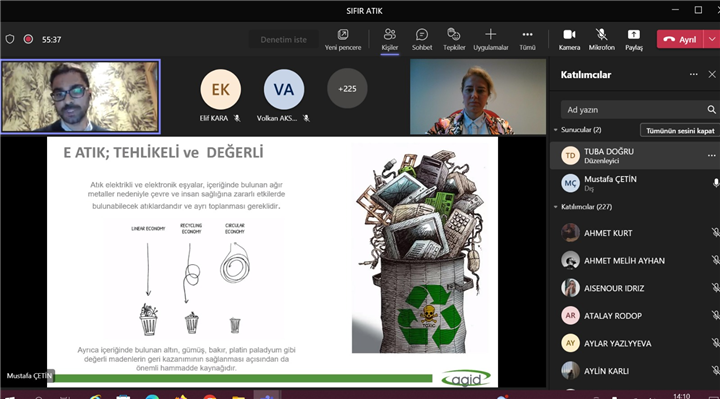Open the Katılımcılar panel more options
The image size is (720, 399).
coord(693,74)
